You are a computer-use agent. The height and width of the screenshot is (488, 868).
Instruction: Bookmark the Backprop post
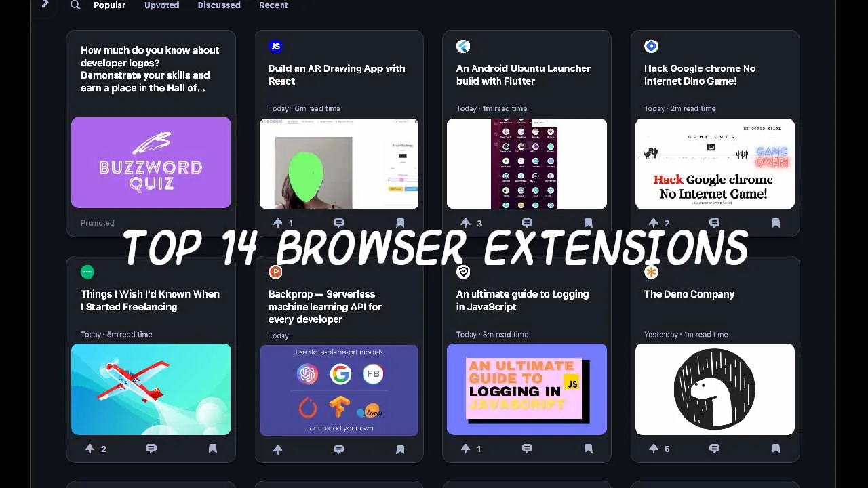click(400, 449)
